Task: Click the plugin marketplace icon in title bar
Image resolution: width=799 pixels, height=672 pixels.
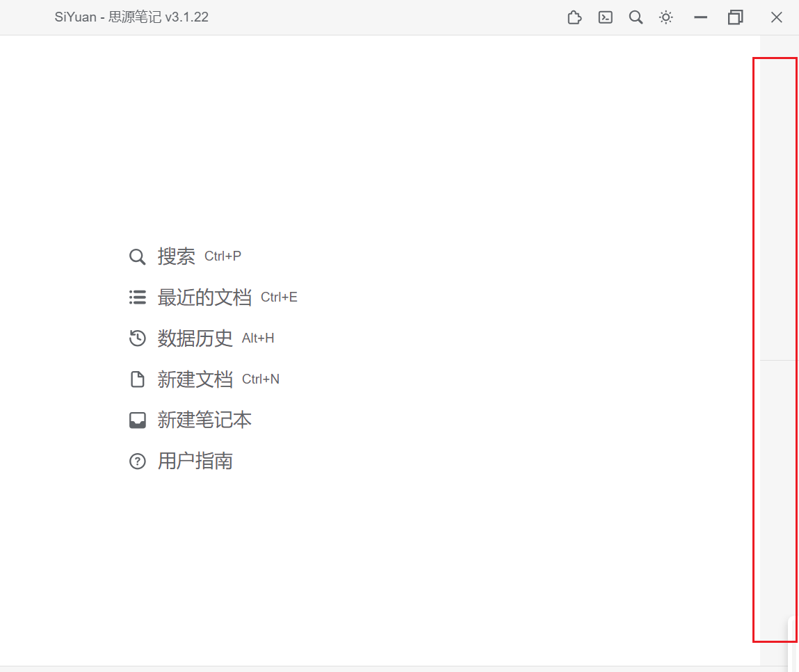Action: tap(574, 17)
